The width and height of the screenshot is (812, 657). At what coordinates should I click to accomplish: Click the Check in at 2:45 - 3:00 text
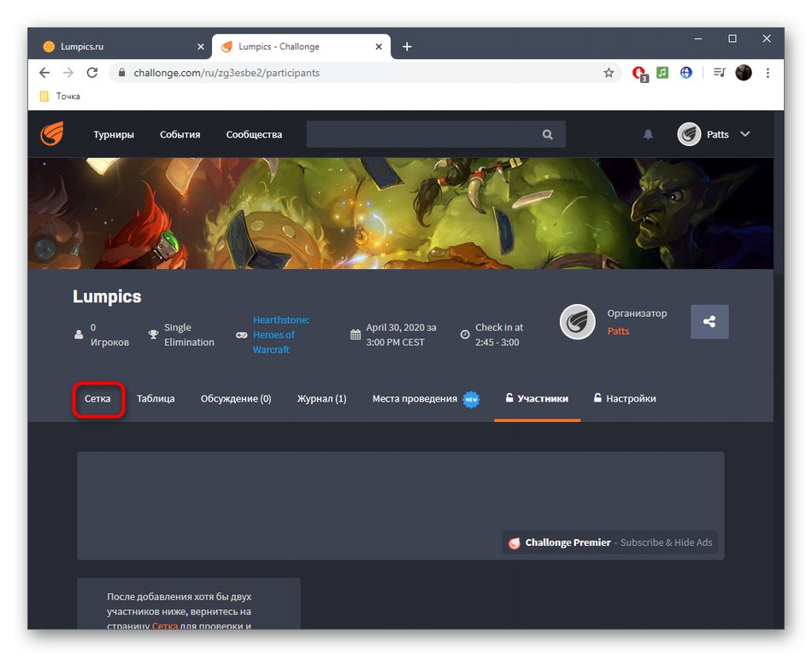coord(499,335)
